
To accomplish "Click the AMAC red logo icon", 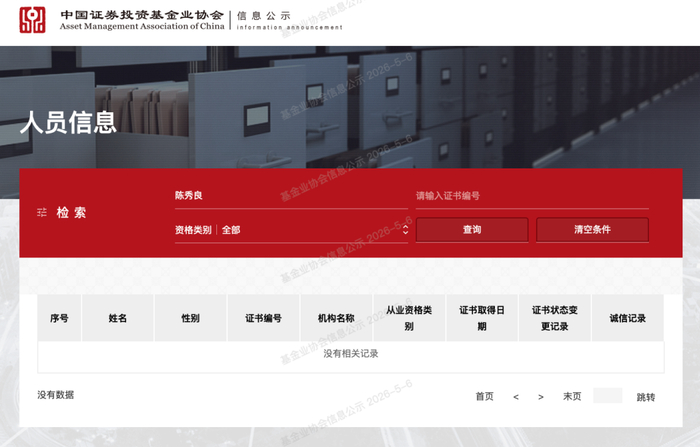I will pos(32,20).
